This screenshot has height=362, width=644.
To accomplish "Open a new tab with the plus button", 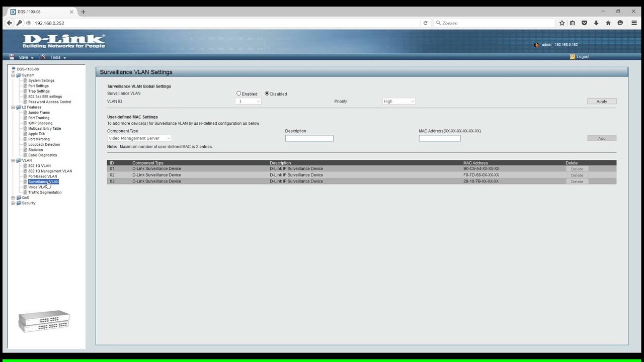I will 83,12.
